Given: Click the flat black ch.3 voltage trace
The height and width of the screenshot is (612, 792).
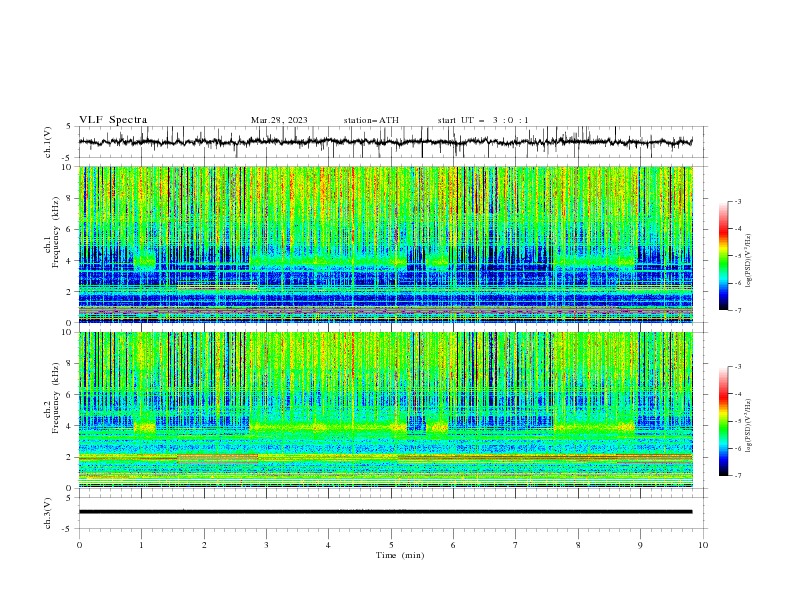Looking at the screenshot, I should [x=385, y=512].
